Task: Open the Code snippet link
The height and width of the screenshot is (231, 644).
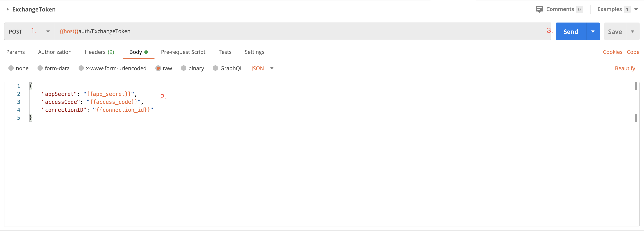Action: pyautogui.click(x=633, y=52)
